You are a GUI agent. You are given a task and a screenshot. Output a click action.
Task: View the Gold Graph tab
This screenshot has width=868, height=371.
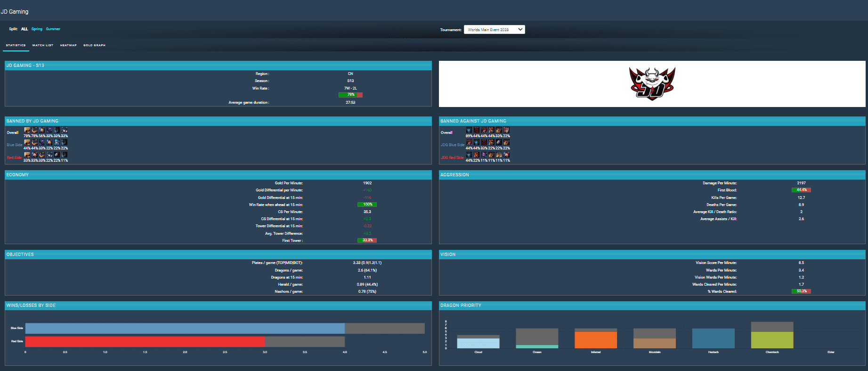[94, 45]
